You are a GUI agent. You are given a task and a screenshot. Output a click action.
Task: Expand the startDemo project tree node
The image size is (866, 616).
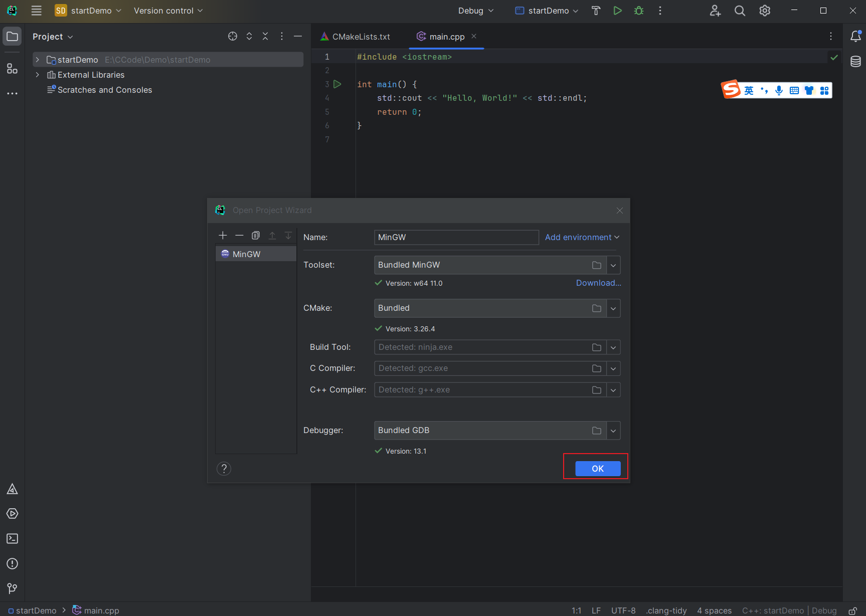pos(37,60)
